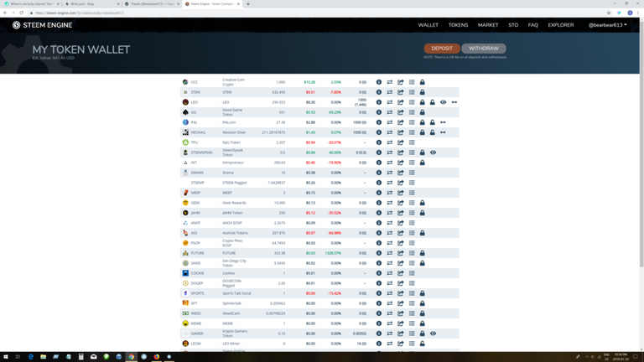Viewport: 644px width, 362px height.
Task: Open Microsoft Edge from the taskbar
Action: tap(31, 357)
